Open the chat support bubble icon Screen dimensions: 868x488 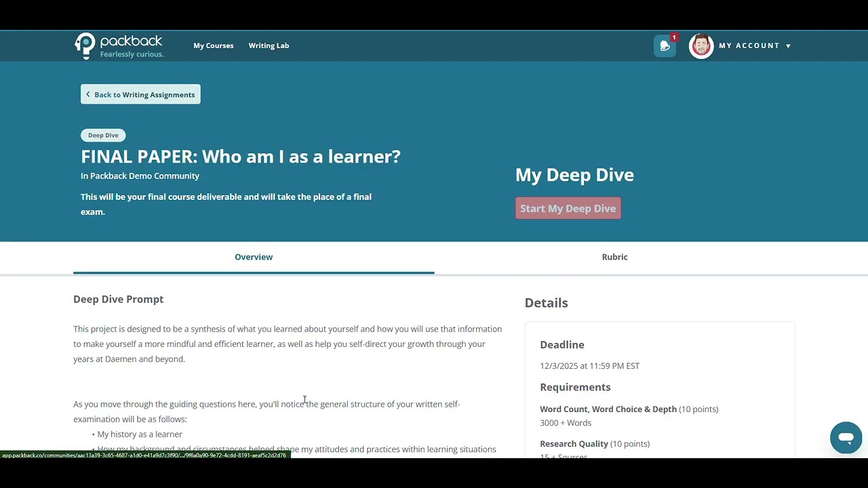[x=846, y=438]
